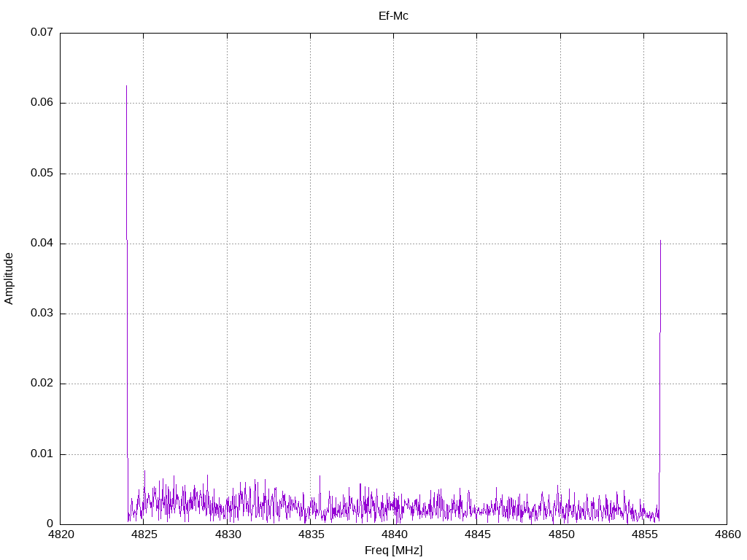
Task: Click the Freq [MHz] x-axis label
Action: [393, 550]
